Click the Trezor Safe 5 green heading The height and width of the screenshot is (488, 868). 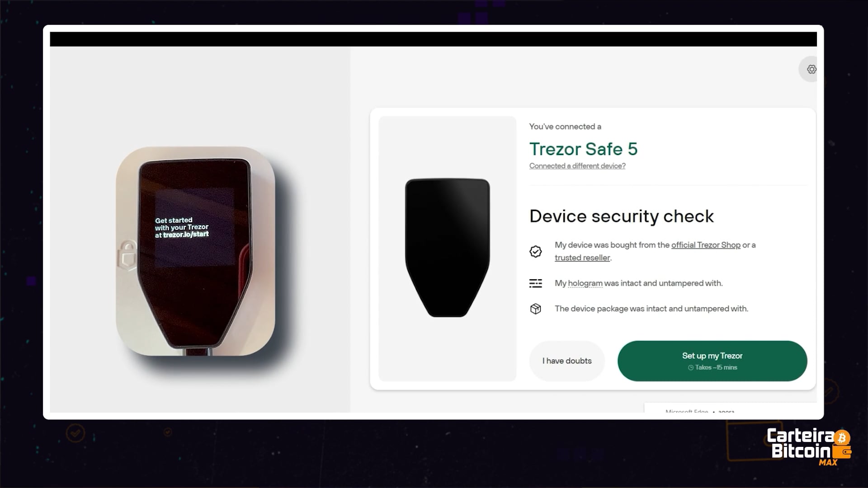[x=583, y=149]
